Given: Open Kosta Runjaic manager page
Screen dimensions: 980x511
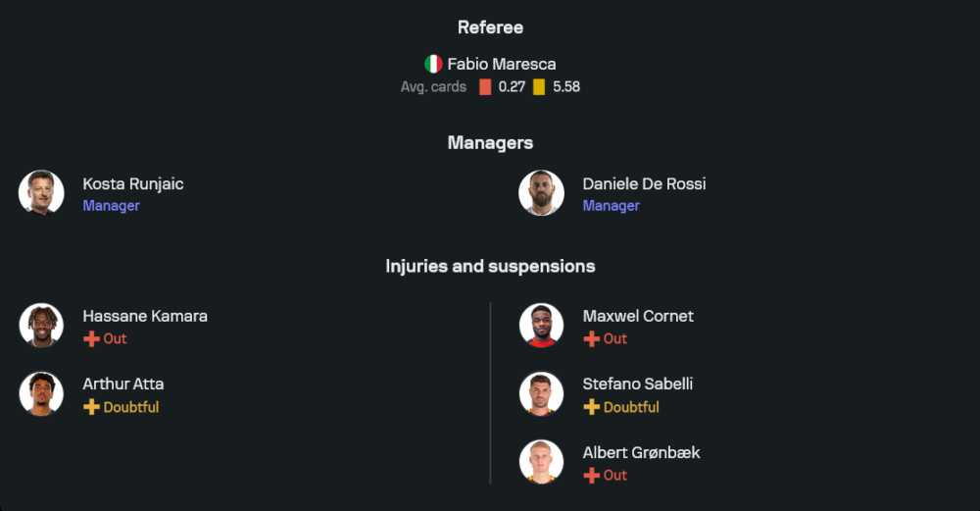Looking at the screenshot, I should point(132,183).
